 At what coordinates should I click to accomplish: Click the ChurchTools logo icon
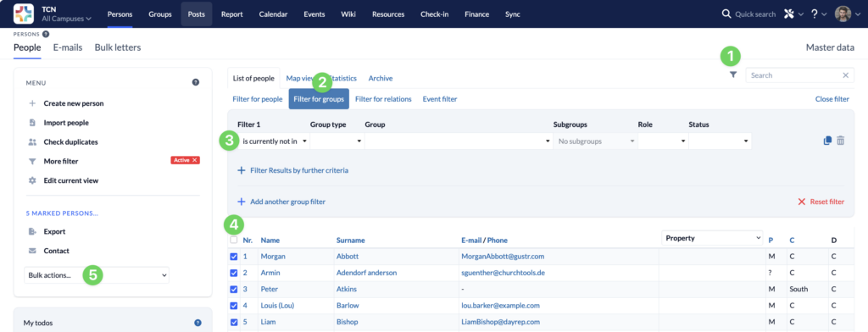pos(23,14)
